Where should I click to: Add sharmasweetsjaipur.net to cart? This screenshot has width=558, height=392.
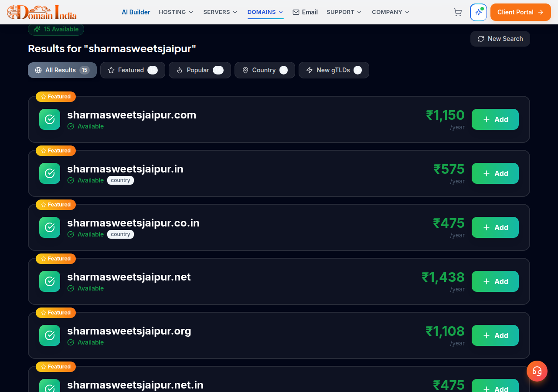(x=495, y=281)
